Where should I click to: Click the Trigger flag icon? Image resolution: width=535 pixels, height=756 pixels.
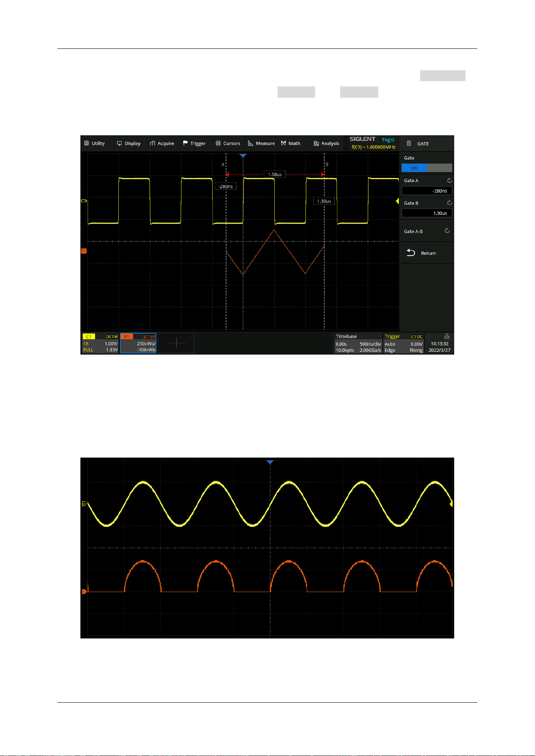point(185,143)
